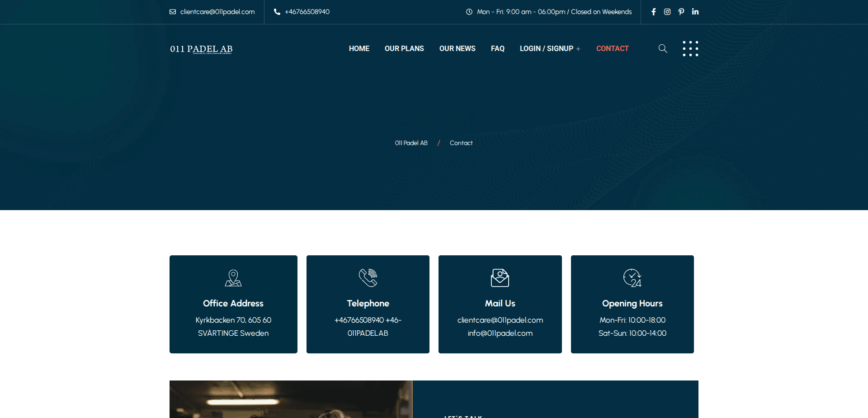Click the mail envelope icon on Mail Us card
This screenshot has width=868, height=418.
point(500,278)
